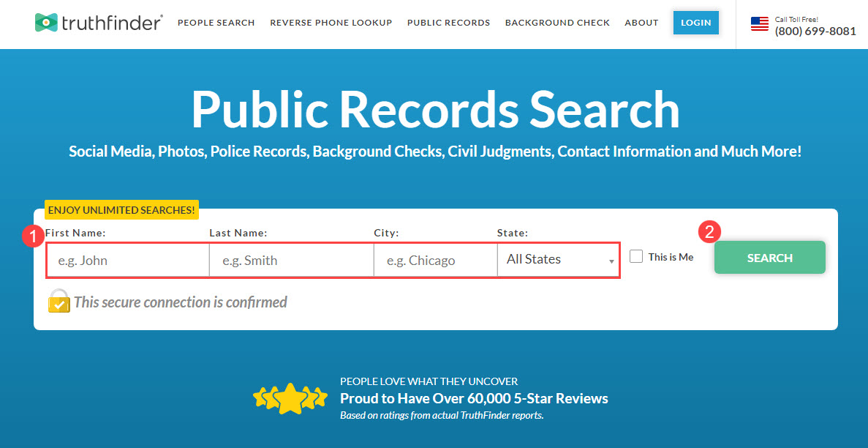The height and width of the screenshot is (448, 868).
Task: Focus the First Name input field
Action: pos(128,260)
